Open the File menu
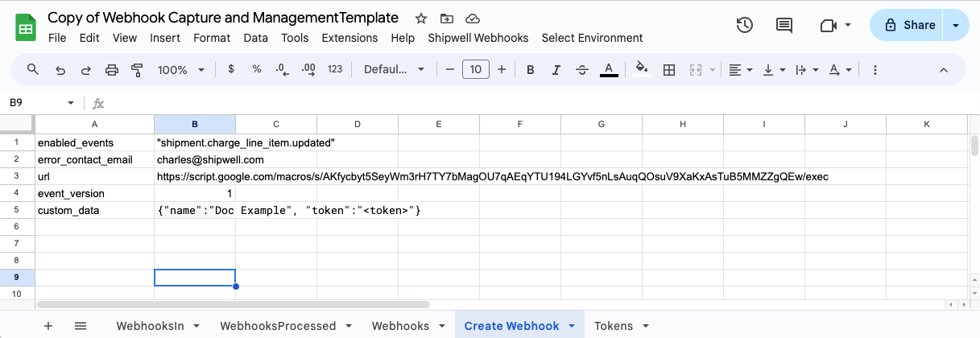980x338 pixels. [x=57, y=38]
